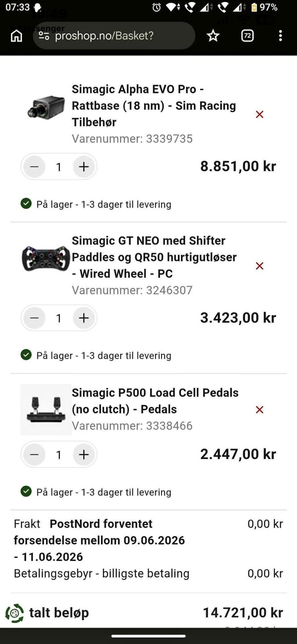The image size is (297, 644).
Task: View the P500 pedals product thumbnail
Action: [x=46, y=410]
